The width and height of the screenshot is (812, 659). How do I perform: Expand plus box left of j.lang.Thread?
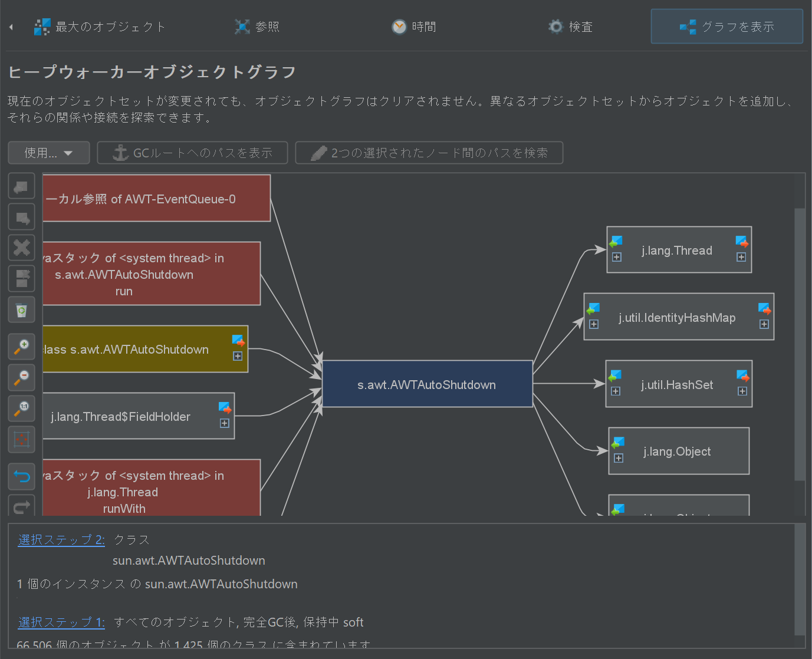pyautogui.click(x=617, y=257)
